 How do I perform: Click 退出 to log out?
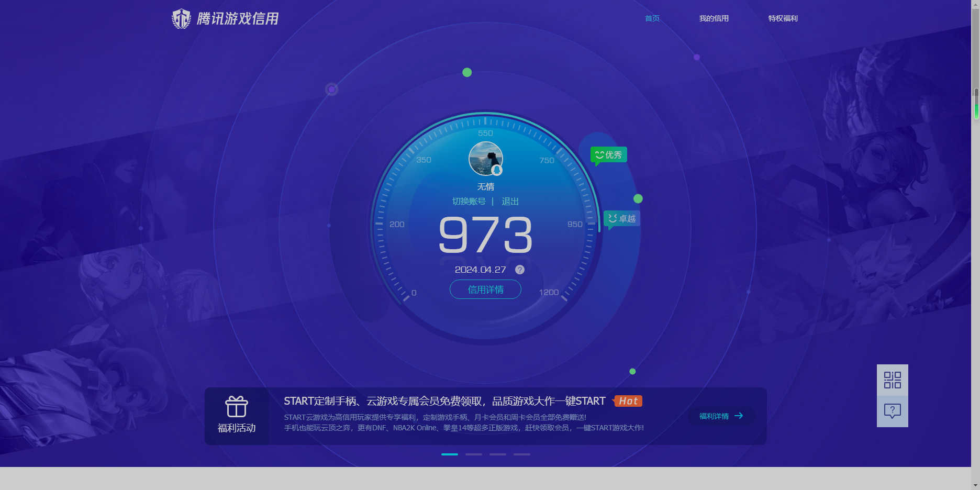(x=510, y=202)
